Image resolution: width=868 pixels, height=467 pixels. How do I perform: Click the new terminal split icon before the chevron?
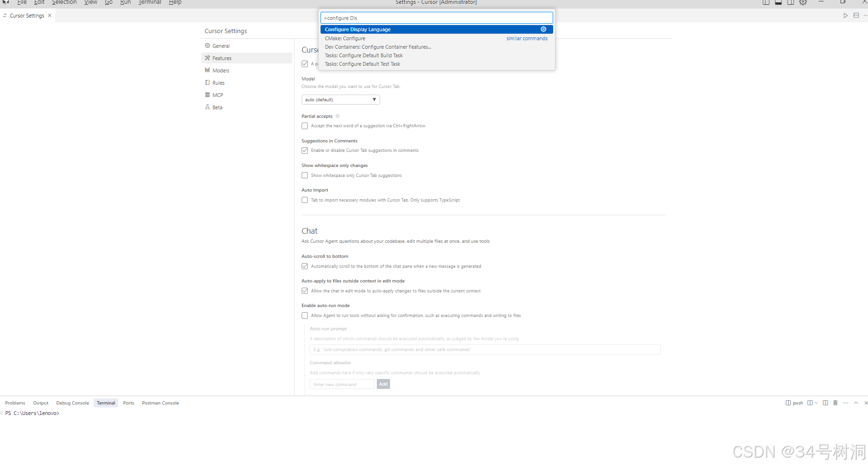click(x=810, y=403)
